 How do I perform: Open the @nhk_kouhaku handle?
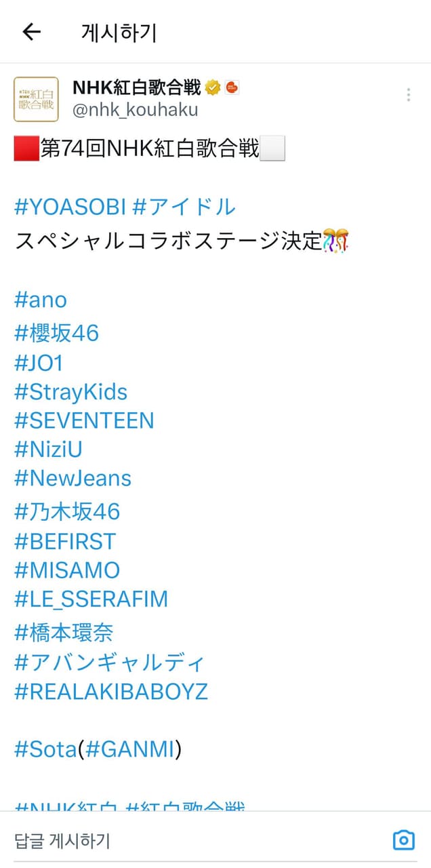tap(135, 110)
